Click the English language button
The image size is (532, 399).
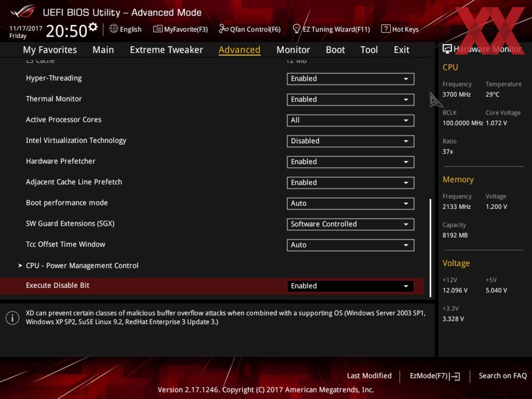126,29
